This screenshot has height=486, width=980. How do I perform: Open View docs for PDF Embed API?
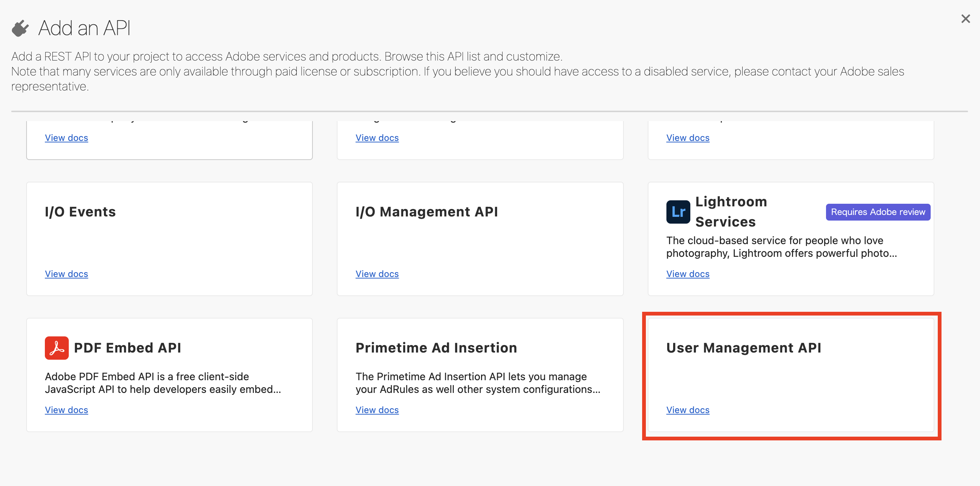point(67,410)
